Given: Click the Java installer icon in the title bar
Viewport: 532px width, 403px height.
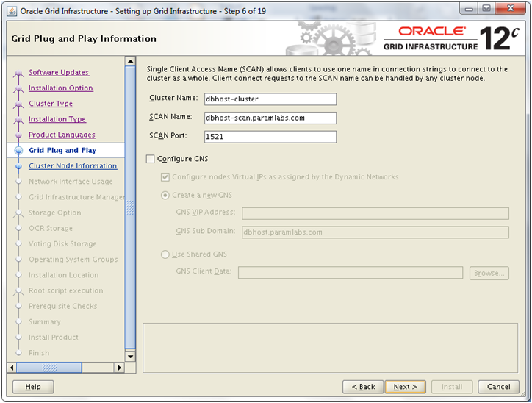Looking at the screenshot, I should 12,11.
